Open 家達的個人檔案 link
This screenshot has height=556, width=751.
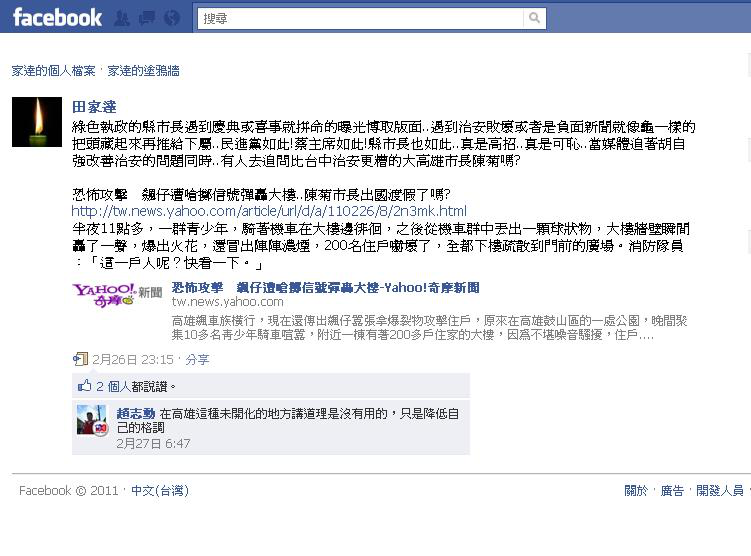pyautogui.click(x=54, y=71)
